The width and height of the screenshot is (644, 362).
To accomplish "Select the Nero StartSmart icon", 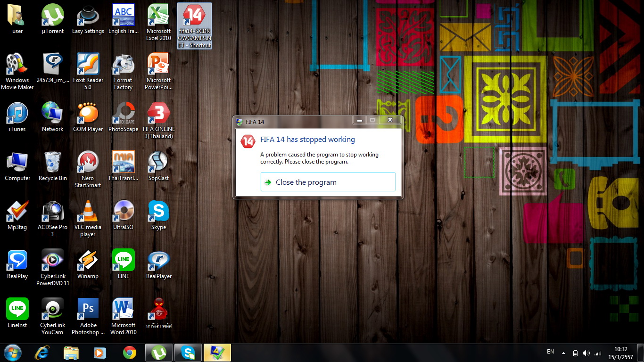I will (x=88, y=163).
